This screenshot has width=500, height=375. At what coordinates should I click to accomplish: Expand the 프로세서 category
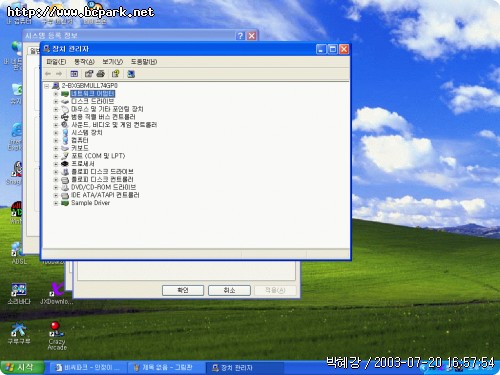pos(56,164)
